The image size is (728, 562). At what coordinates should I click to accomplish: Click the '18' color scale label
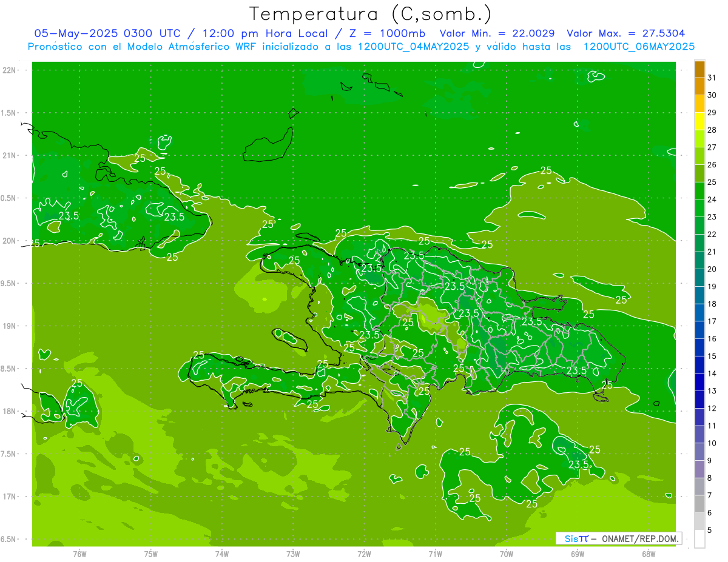[712, 304]
